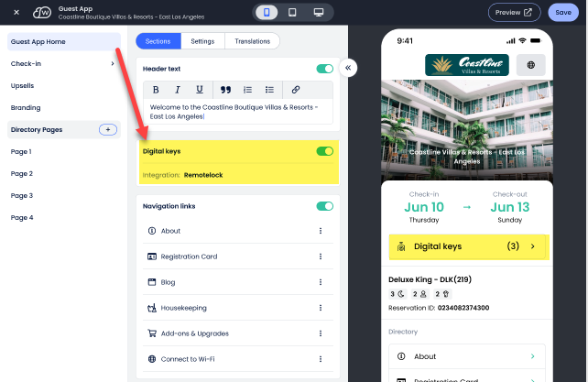Click the Connect to Wi-Fi globe icon

152,359
